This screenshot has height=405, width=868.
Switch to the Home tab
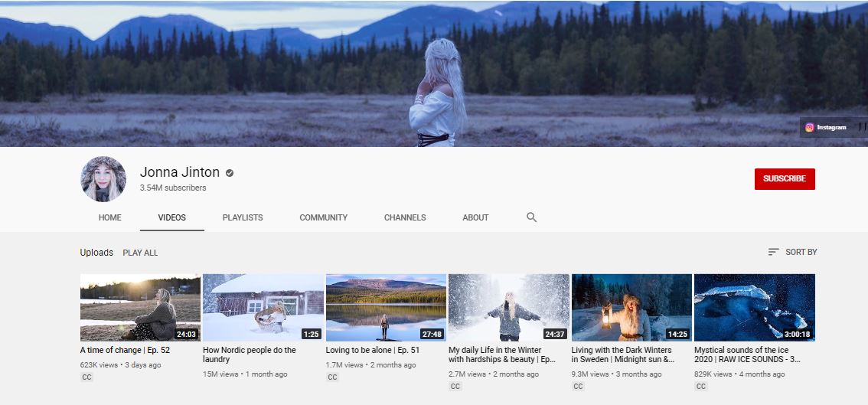[109, 217]
